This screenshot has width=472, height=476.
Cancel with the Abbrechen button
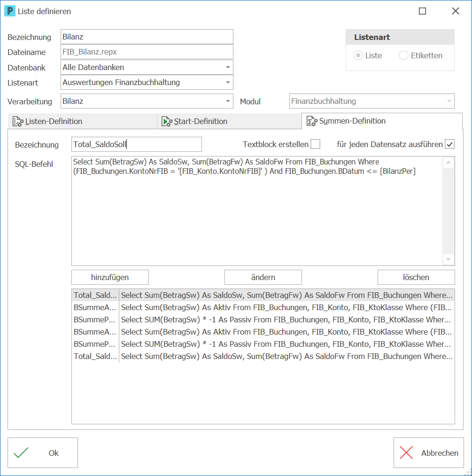click(x=429, y=453)
